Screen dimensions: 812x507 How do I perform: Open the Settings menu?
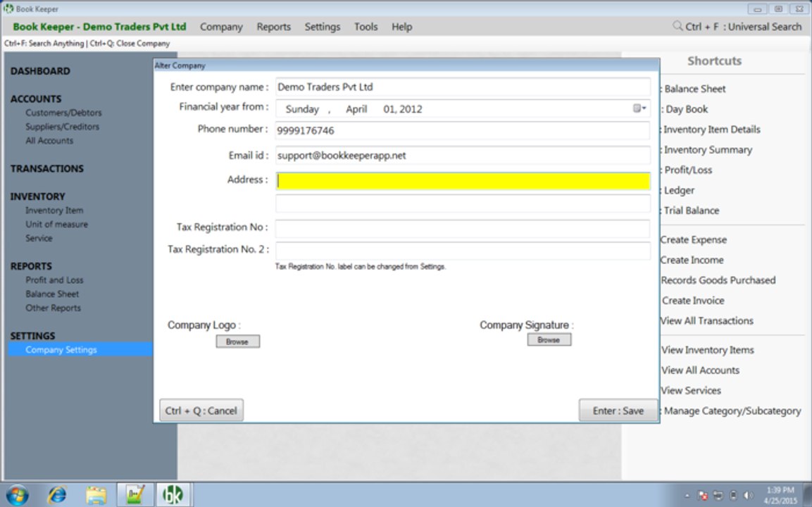tap(322, 27)
